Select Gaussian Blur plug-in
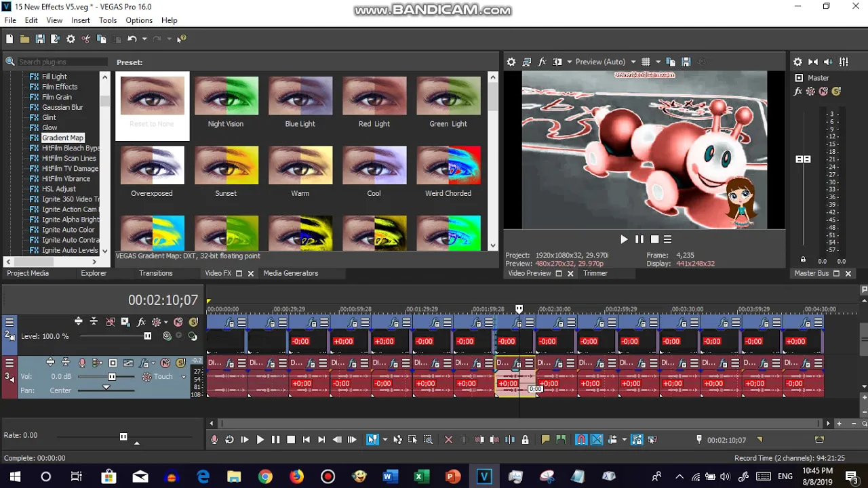The width and height of the screenshot is (868, 488). coord(62,107)
